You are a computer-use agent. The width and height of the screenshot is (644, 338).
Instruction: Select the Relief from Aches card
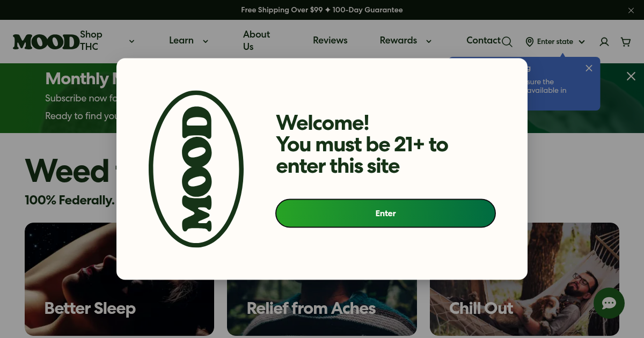click(322, 308)
